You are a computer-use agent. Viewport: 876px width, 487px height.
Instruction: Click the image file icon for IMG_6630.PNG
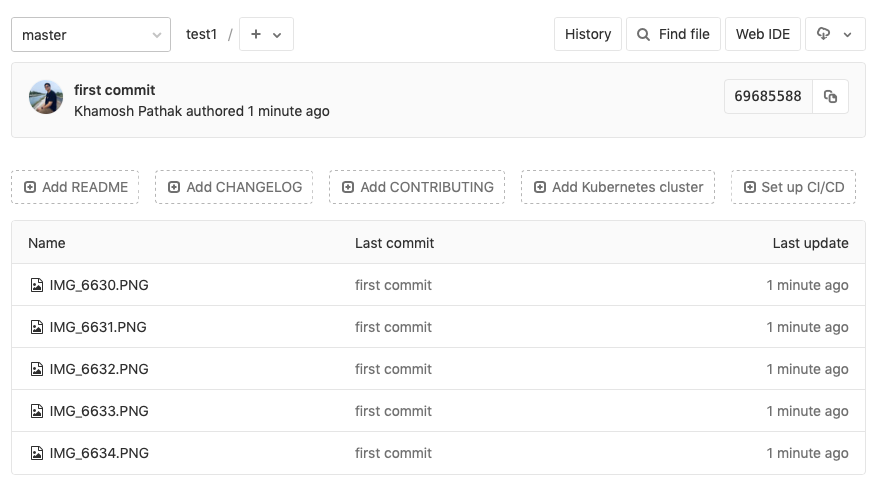37,285
